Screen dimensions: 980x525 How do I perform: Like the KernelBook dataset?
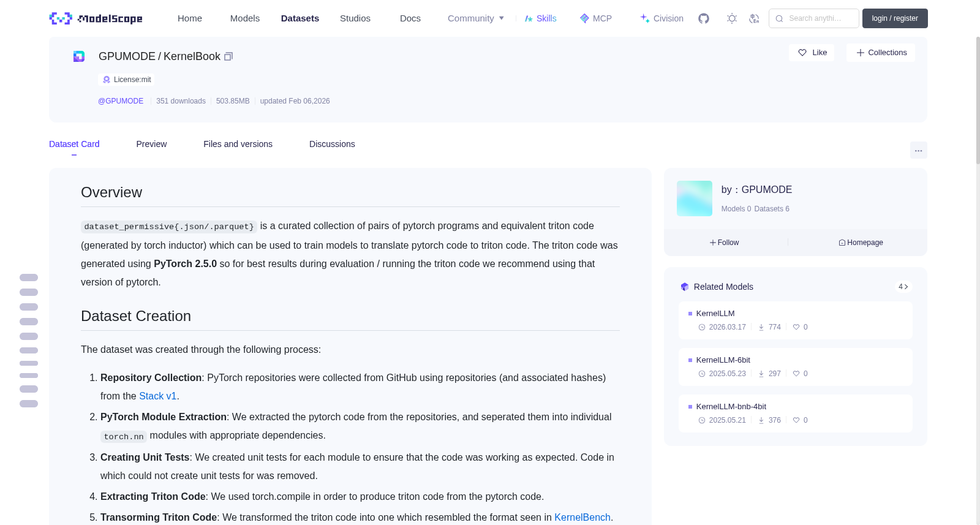point(812,53)
